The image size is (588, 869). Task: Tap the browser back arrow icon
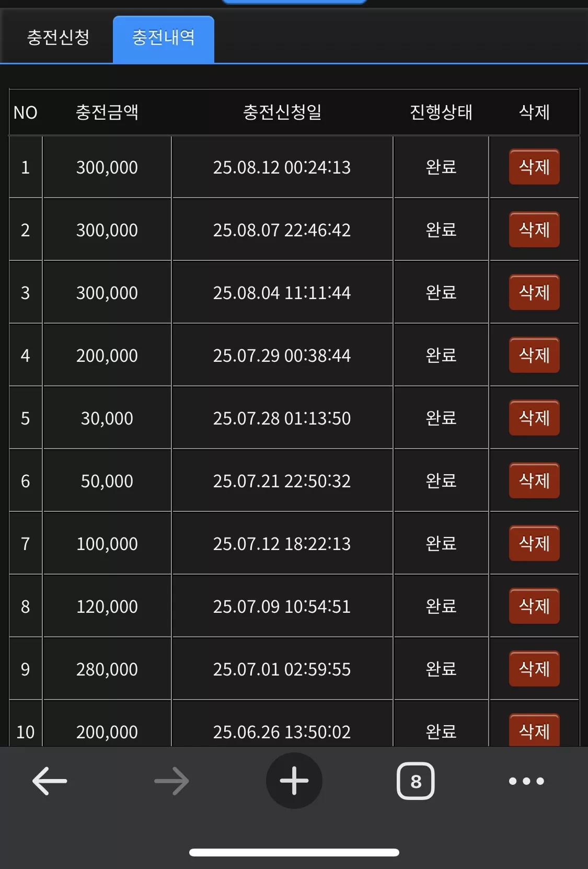click(50, 781)
